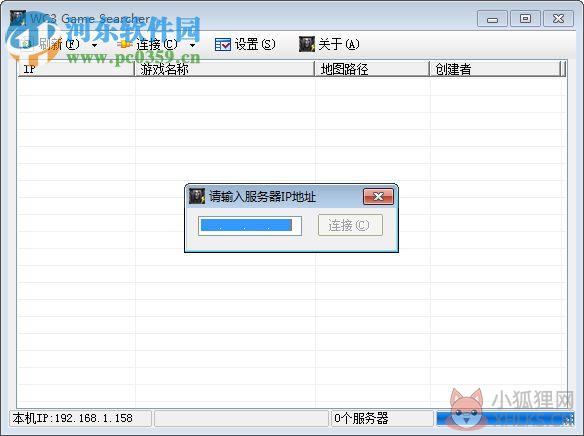Click the dialog title bar Warcraft icon
The height and width of the screenshot is (436, 584).
[x=197, y=196]
